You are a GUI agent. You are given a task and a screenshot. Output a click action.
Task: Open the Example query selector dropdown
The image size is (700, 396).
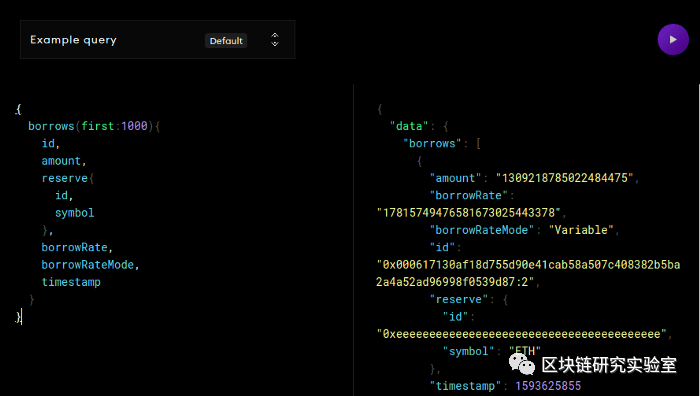158,40
